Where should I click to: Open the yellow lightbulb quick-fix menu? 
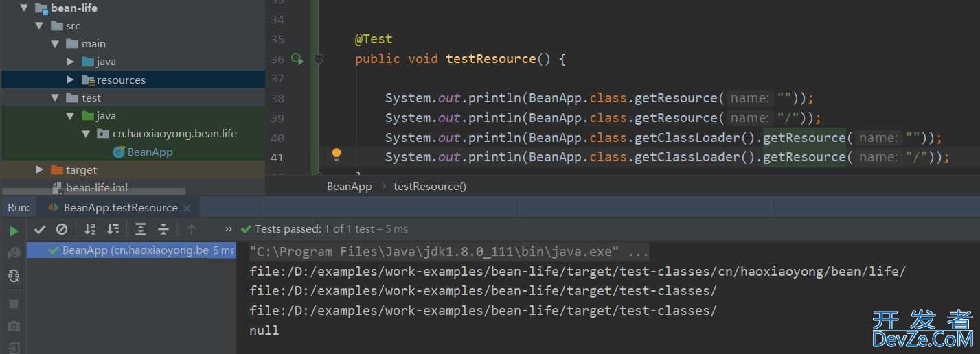(337, 154)
